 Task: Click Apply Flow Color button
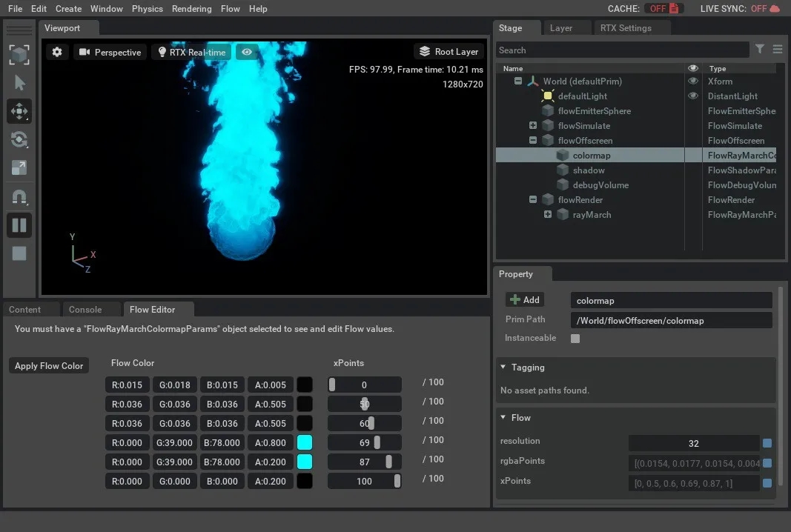pyautogui.click(x=49, y=366)
